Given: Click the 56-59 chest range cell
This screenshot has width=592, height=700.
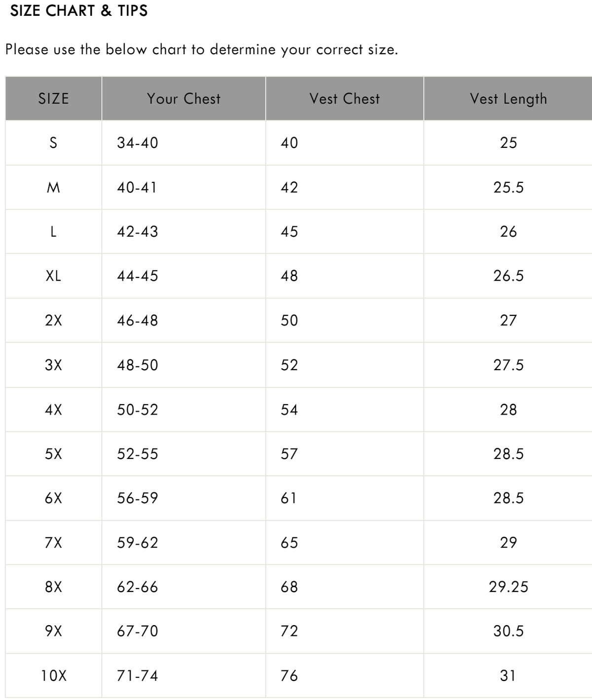Looking at the screenshot, I should pyautogui.click(x=138, y=498).
